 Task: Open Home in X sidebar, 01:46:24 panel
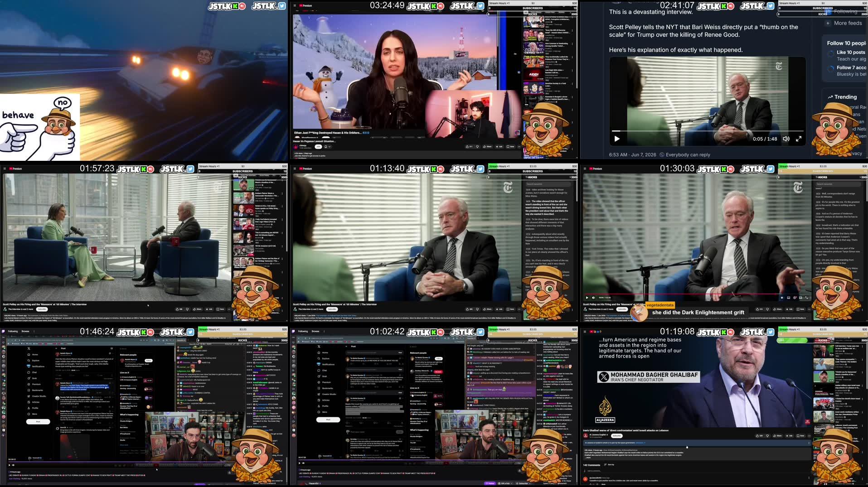pyautogui.click(x=33, y=354)
